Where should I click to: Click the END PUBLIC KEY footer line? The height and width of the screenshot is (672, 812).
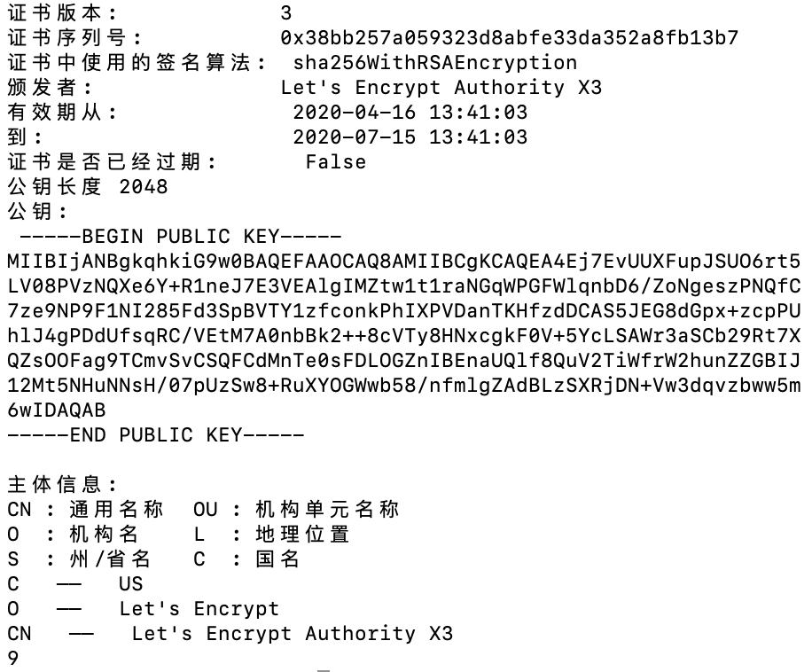(x=155, y=434)
